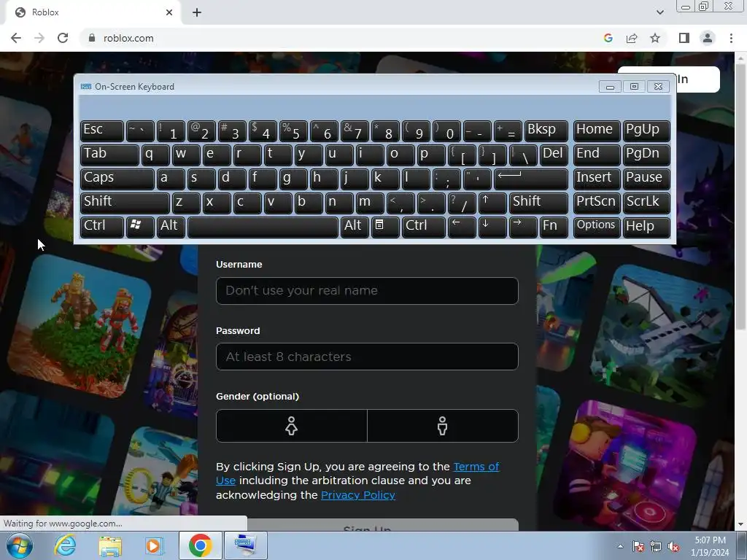This screenshot has height=560, width=747.
Task: Click the Tab key on keyboard
Action: coord(109,155)
